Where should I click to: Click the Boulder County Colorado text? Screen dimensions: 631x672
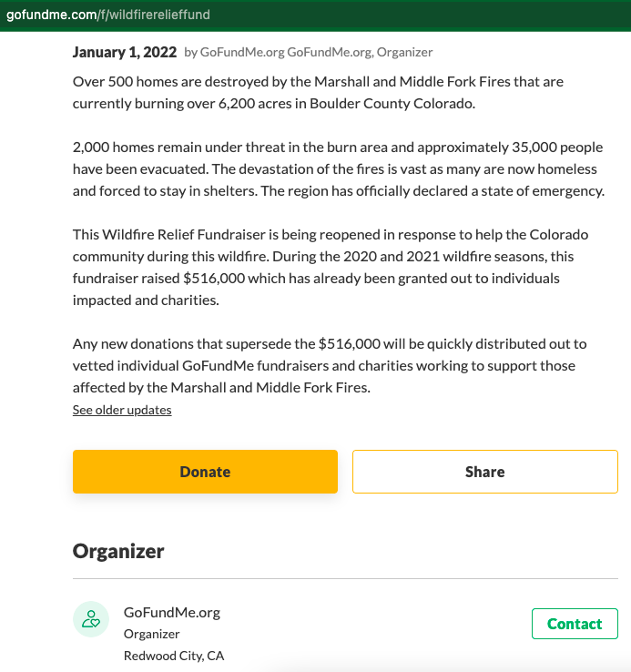[x=392, y=103]
